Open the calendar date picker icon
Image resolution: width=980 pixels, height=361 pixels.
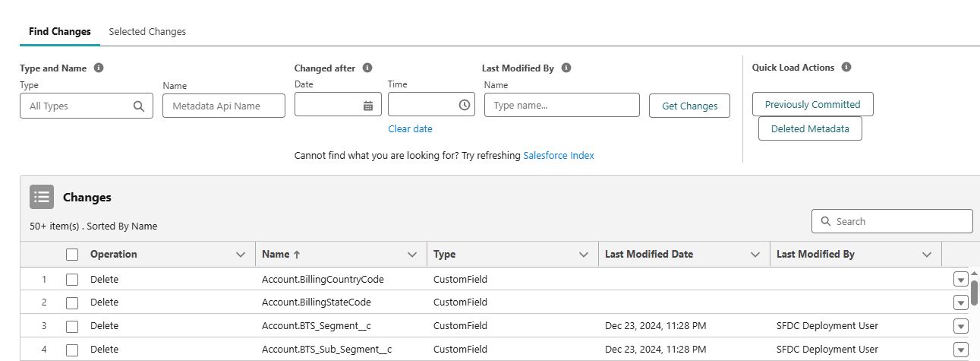point(368,106)
